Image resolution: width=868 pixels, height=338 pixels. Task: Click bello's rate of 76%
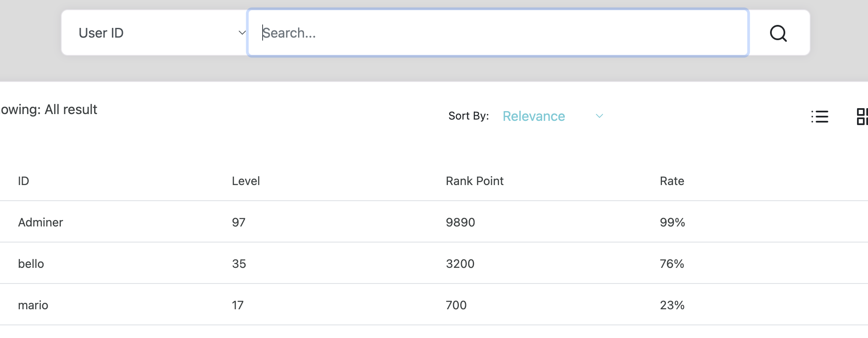(672, 264)
